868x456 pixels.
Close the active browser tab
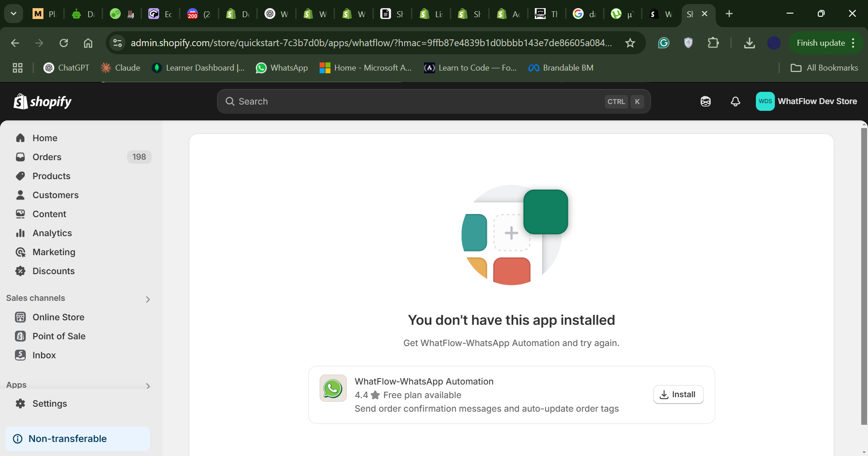pos(704,14)
